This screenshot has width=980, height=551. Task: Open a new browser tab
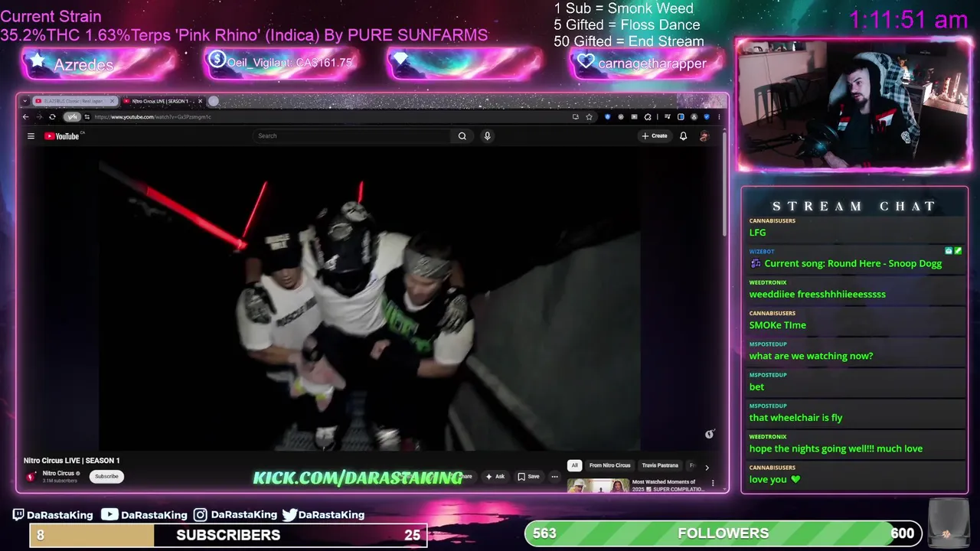[214, 101]
